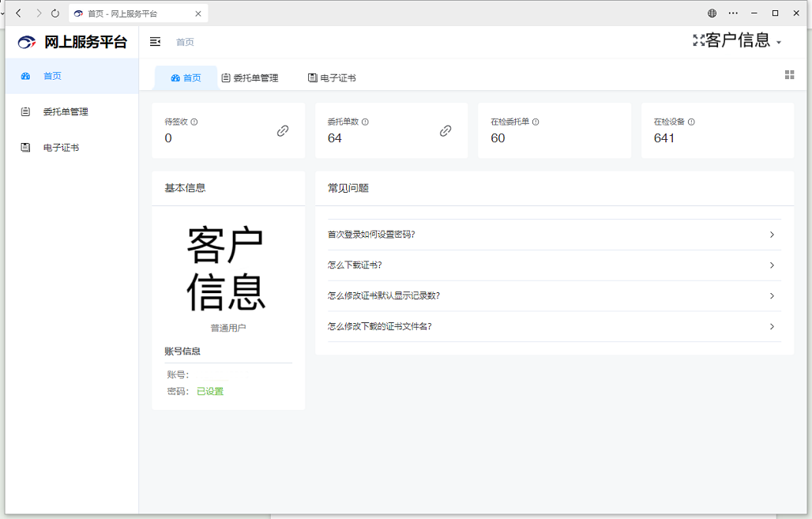Refresh the page with the reload button
The height and width of the screenshot is (519, 812).
pos(55,13)
